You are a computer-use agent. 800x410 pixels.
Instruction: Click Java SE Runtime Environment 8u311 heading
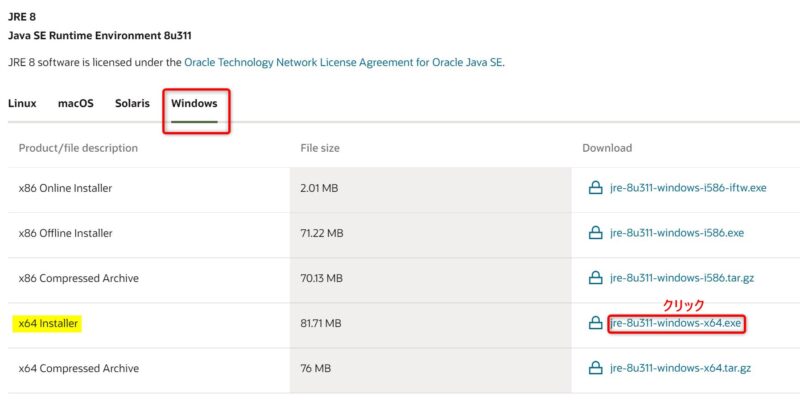click(100, 35)
